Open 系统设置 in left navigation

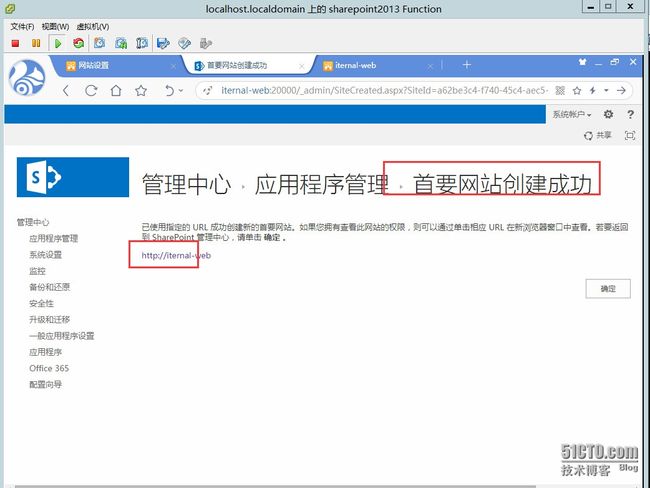click(45, 255)
